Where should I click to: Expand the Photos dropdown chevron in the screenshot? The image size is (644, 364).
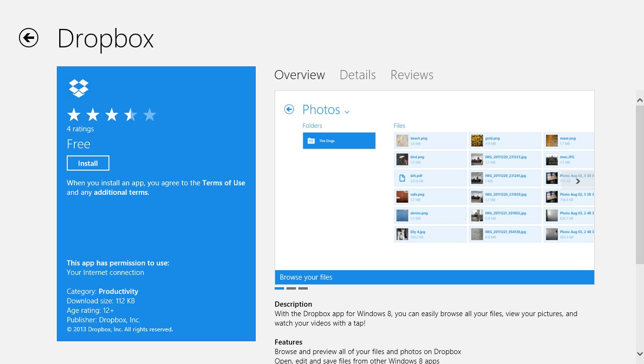click(347, 112)
